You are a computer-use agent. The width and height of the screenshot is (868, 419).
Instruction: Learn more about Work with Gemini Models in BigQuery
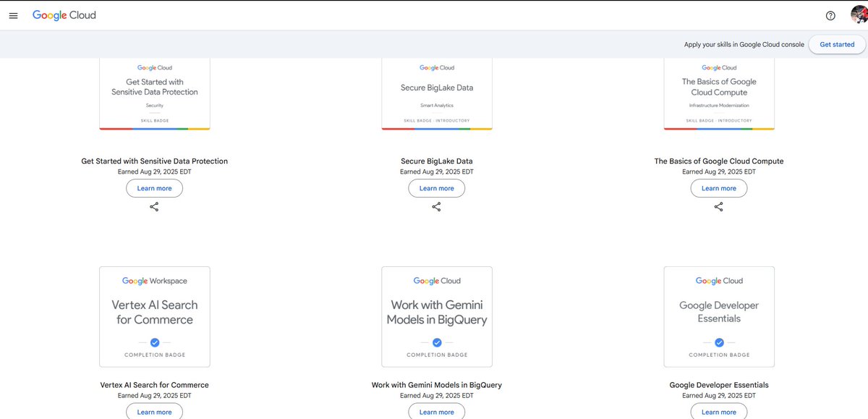pos(437,411)
